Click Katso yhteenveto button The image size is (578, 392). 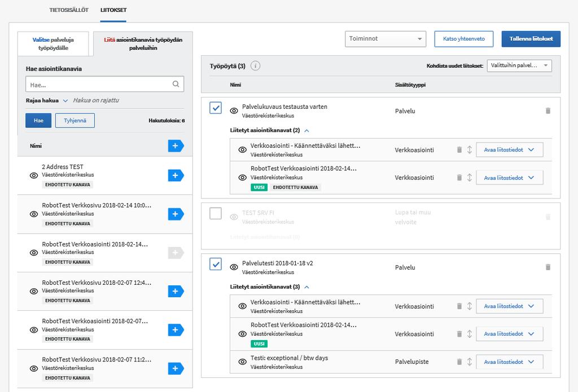click(x=464, y=39)
